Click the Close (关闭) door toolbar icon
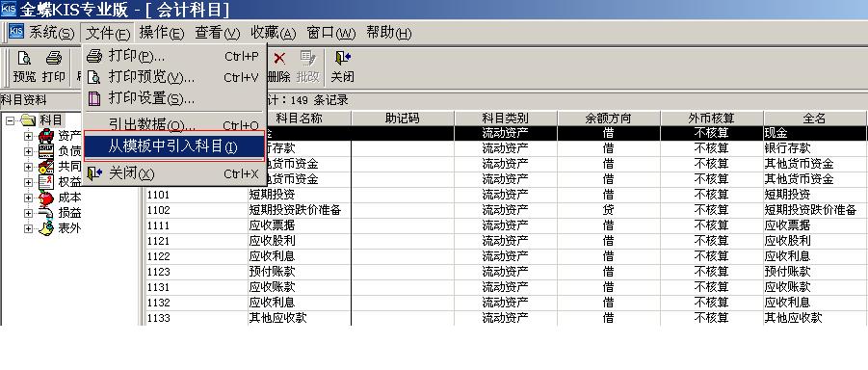Viewport: 868px width, 370px height. click(x=343, y=58)
